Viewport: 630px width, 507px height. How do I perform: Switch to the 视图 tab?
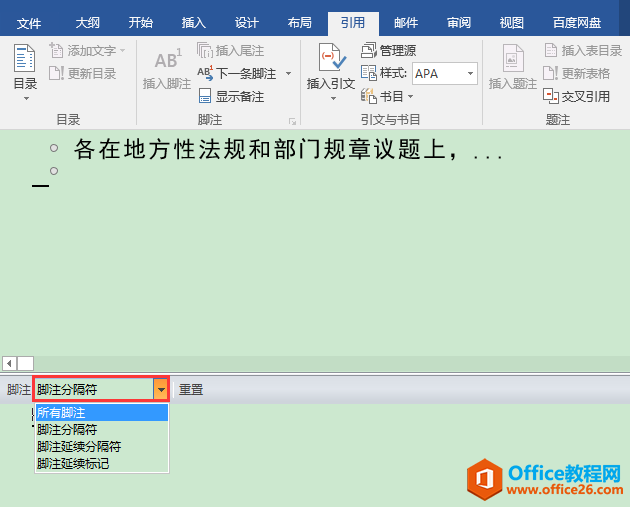click(x=511, y=23)
